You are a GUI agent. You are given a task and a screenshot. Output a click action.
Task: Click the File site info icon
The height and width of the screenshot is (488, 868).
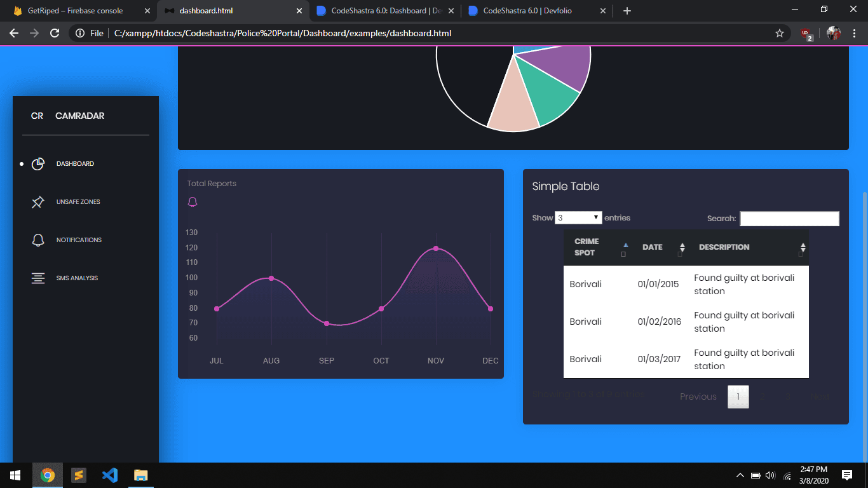click(x=80, y=33)
